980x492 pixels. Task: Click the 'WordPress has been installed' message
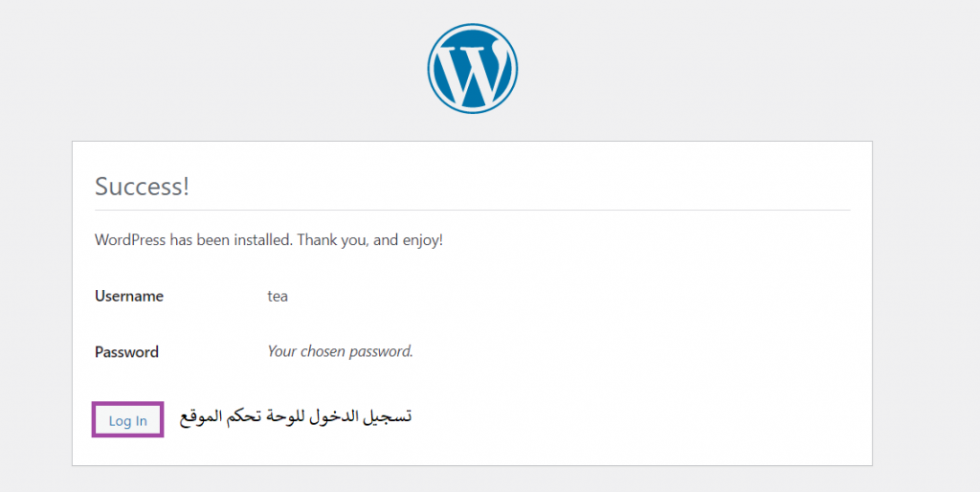[x=269, y=240]
